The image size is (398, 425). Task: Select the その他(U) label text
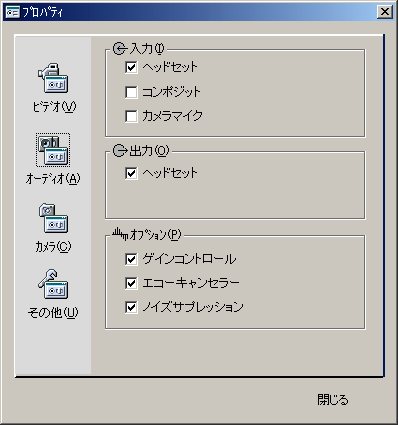click(x=53, y=313)
